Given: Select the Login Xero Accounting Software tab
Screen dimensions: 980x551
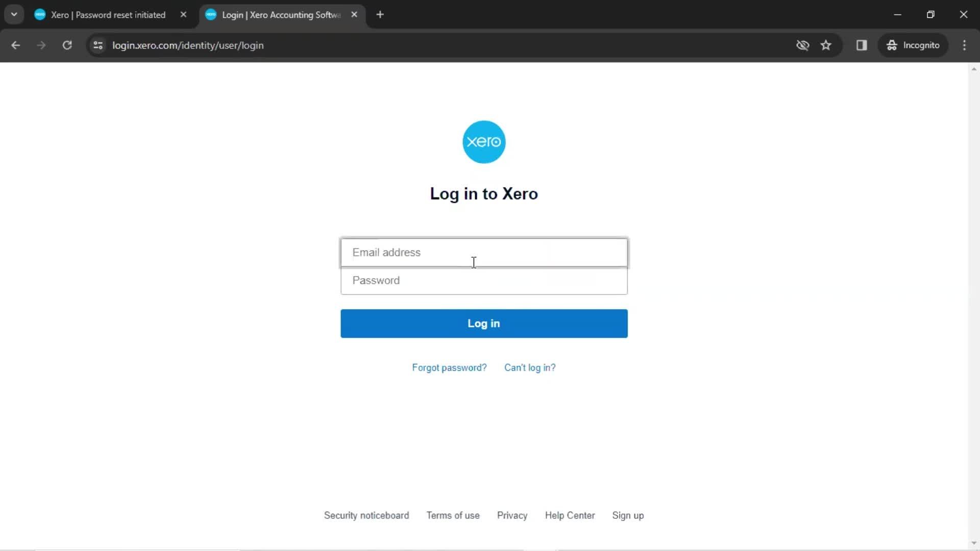Looking at the screenshot, I should coord(281,15).
